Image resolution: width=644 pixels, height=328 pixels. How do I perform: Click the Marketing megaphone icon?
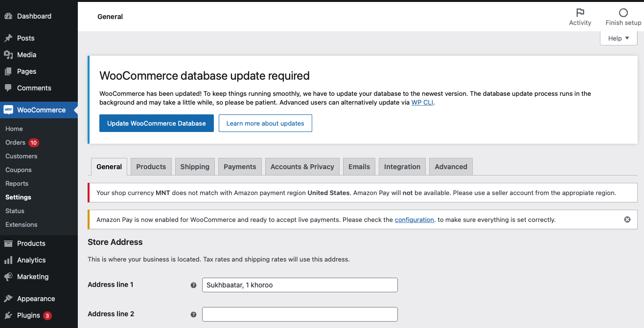[8, 277]
